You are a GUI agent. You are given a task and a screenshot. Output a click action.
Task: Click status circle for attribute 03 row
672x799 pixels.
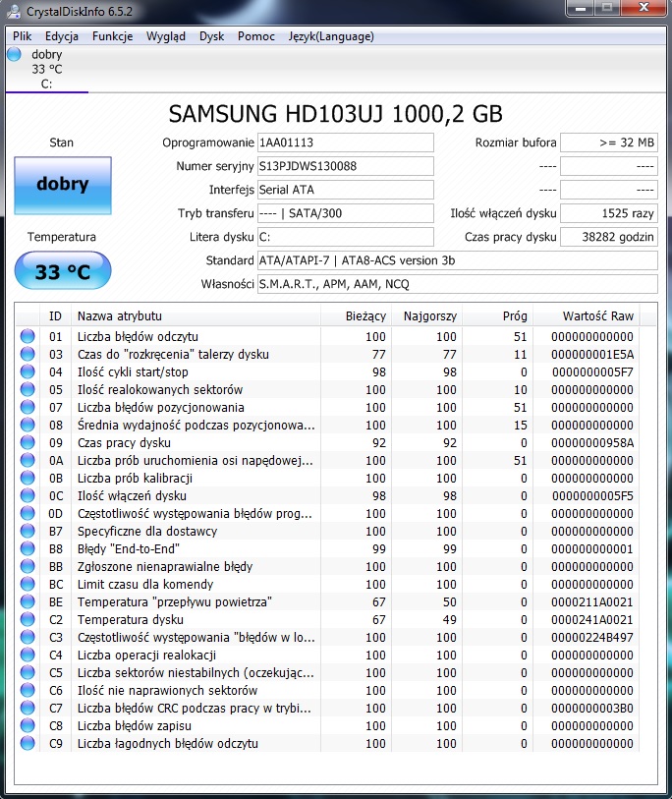(28, 354)
